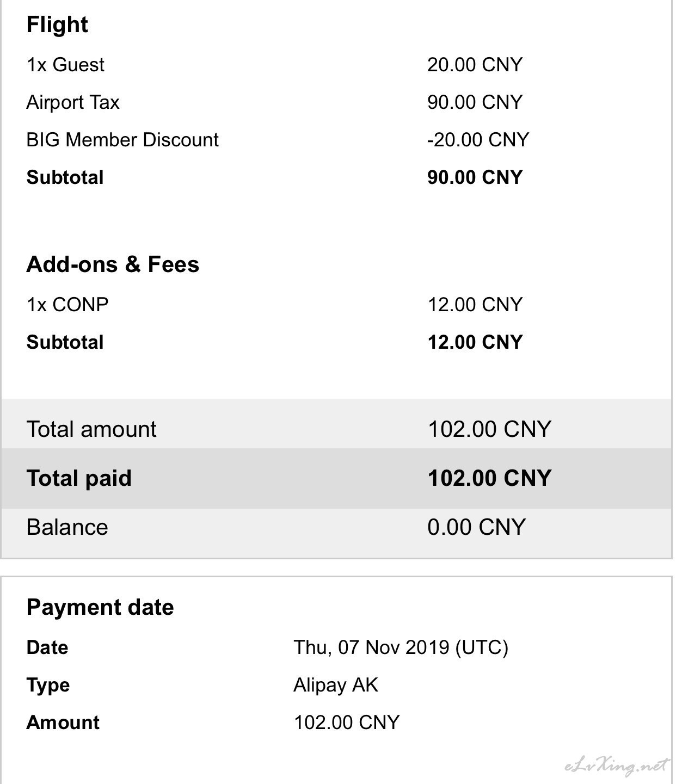Select the 0.00 CNY balance value
The width and height of the screenshot is (676, 784).
(x=476, y=527)
